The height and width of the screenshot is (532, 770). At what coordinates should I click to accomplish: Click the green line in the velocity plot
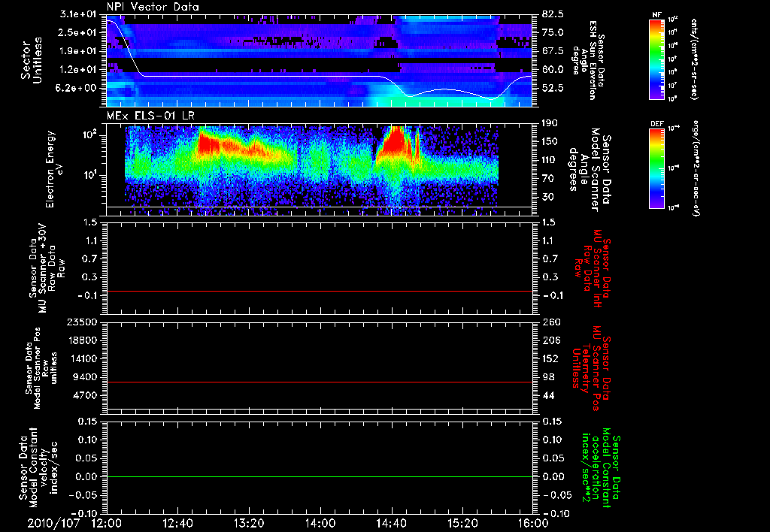pyautogui.click(x=320, y=476)
